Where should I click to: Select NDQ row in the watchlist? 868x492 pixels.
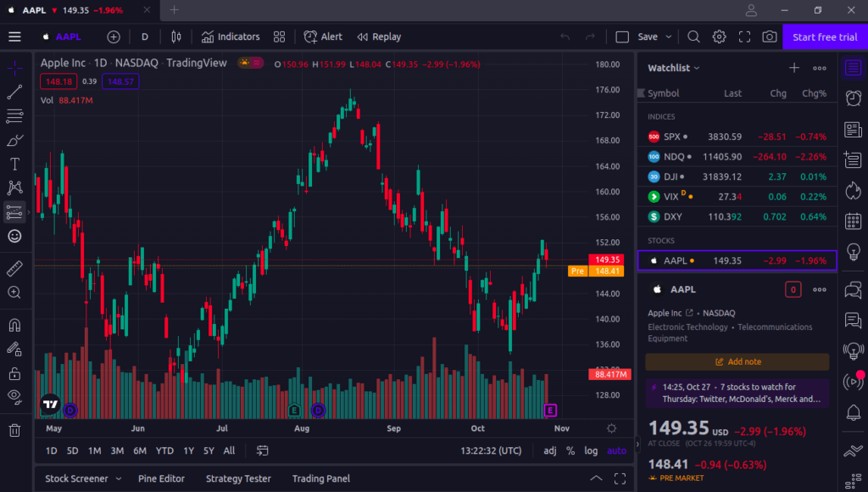click(737, 157)
